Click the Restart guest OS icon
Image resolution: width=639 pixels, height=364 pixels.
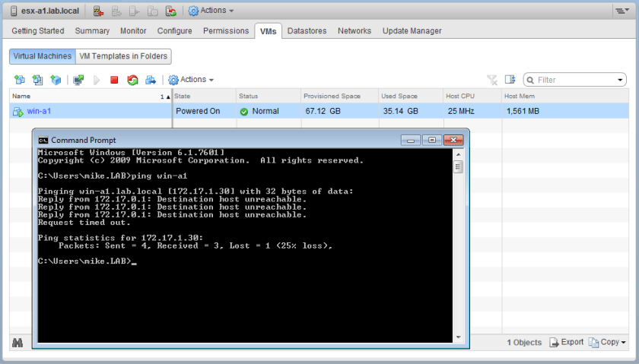coord(132,80)
